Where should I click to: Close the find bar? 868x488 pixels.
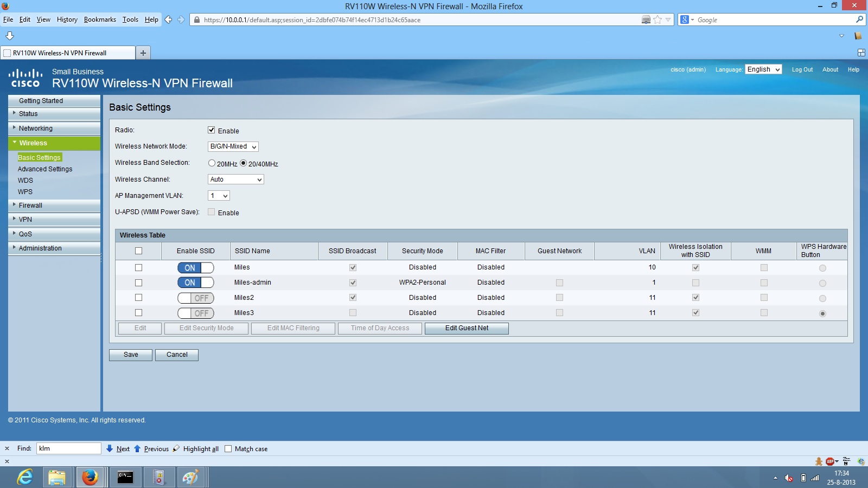pos(7,448)
